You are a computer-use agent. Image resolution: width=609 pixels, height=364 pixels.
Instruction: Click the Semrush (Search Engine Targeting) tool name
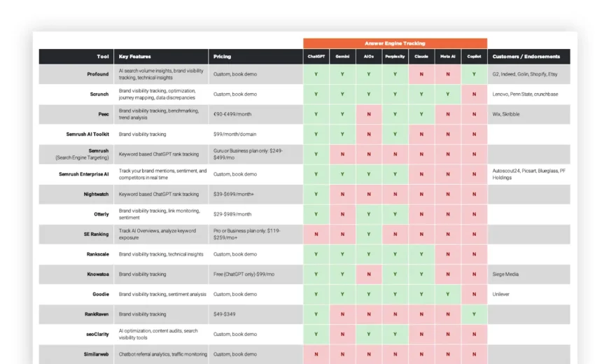tap(83, 154)
